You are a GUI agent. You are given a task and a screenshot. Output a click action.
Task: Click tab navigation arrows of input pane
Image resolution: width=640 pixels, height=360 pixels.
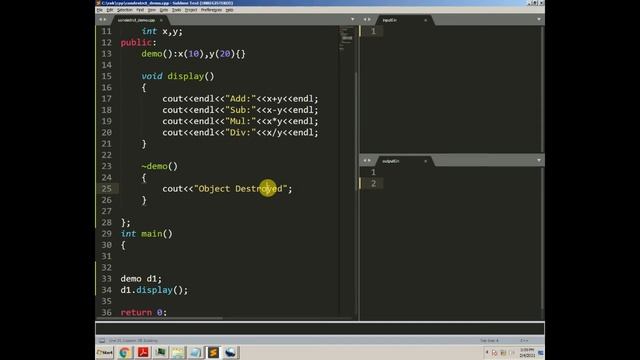(367, 20)
